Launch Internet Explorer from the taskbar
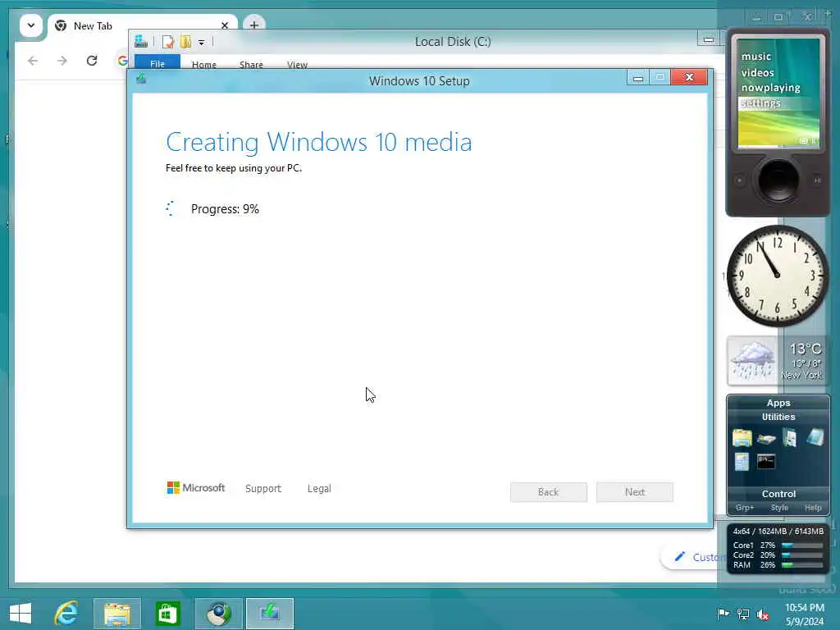This screenshot has width=840, height=630. point(67,614)
